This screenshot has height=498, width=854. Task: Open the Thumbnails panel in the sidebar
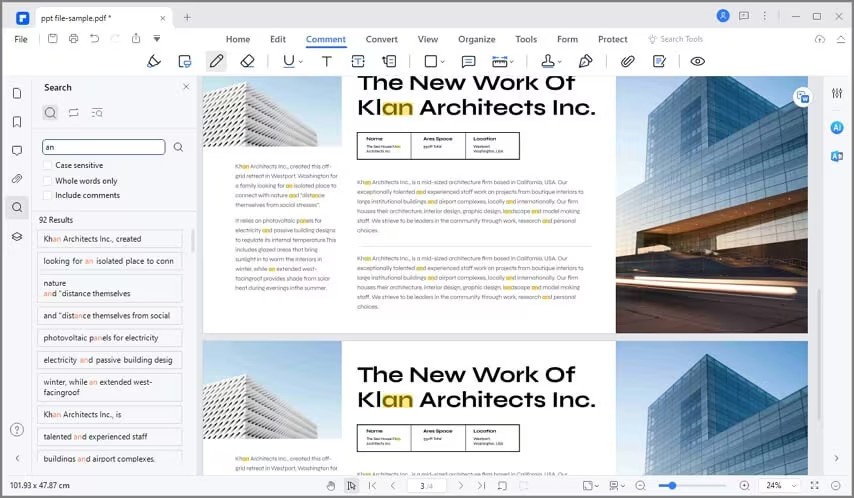pos(17,93)
